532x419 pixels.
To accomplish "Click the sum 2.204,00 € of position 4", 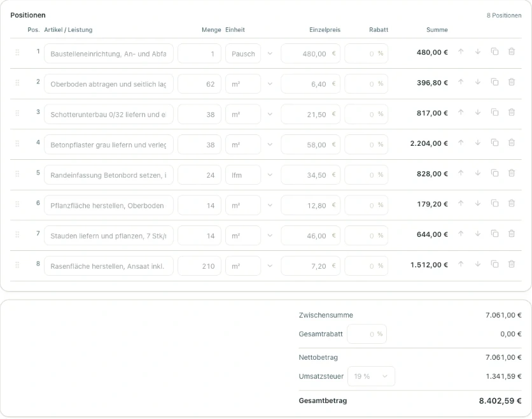I will pos(429,143).
